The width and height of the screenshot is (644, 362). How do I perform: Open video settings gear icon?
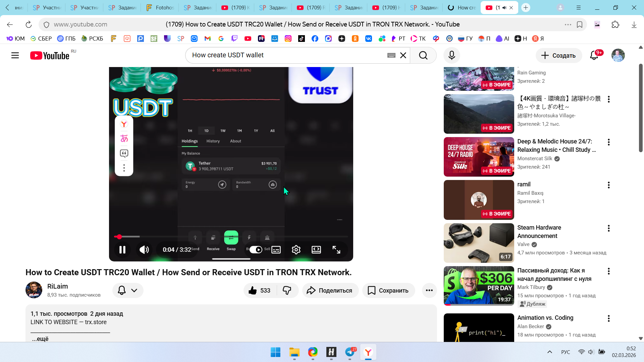tap(296, 250)
